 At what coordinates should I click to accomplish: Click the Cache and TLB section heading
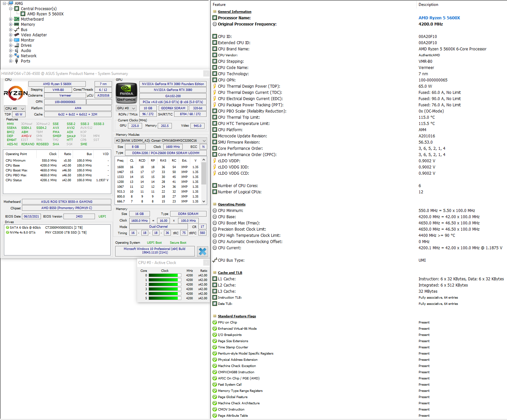(230, 273)
